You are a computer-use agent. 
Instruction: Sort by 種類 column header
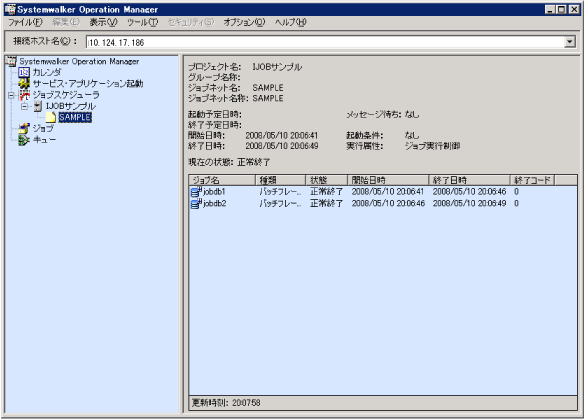(280, 180)
